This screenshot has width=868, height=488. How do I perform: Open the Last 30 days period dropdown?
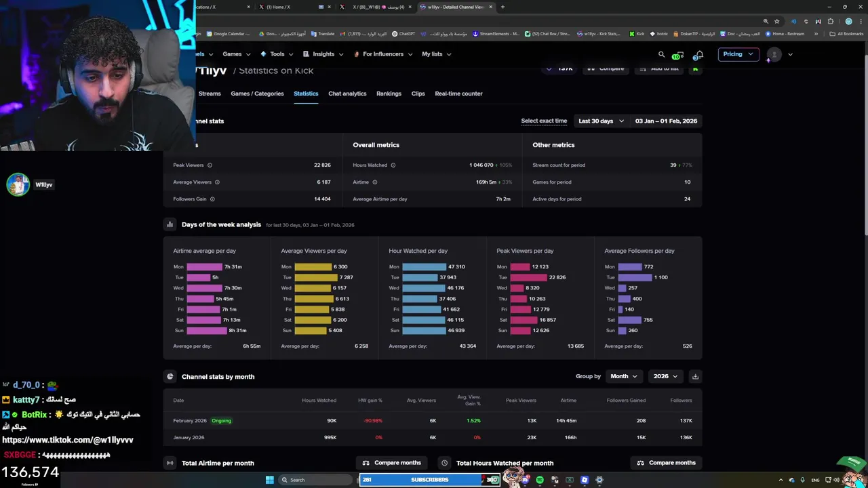tap(601, 121)
